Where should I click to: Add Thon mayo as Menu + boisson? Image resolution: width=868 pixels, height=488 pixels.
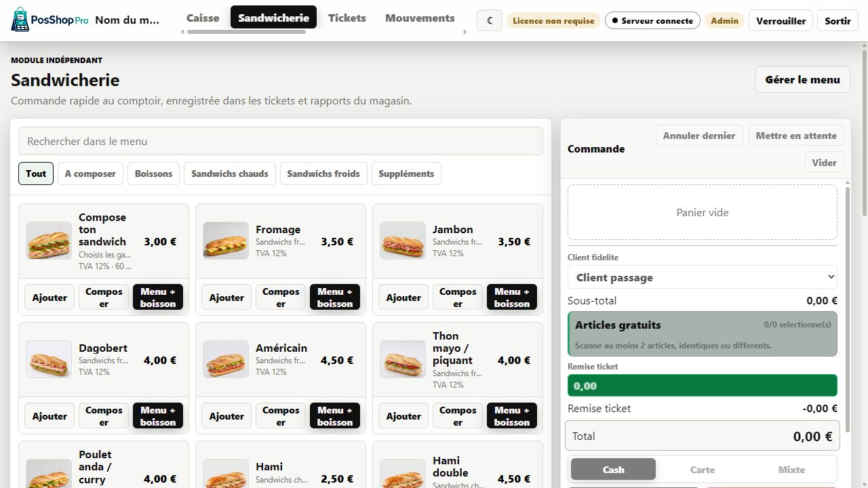pos(512,416)
